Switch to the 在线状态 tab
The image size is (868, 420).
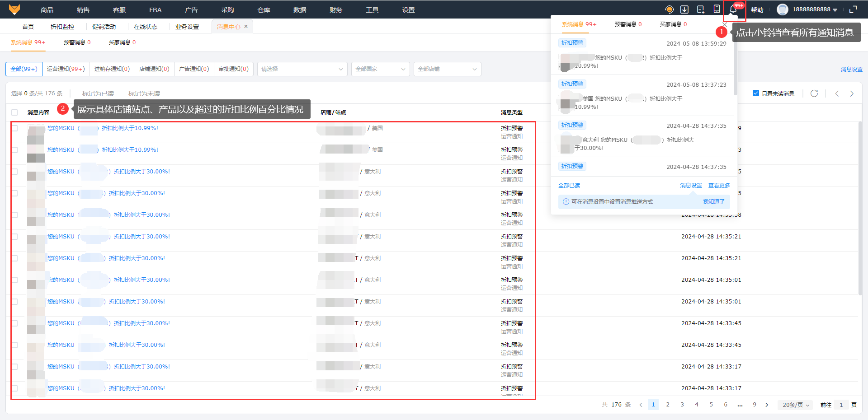pos(146,27)
